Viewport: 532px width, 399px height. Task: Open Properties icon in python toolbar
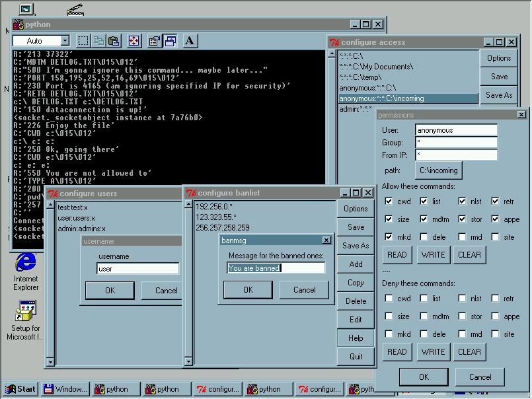coord(155,41)
